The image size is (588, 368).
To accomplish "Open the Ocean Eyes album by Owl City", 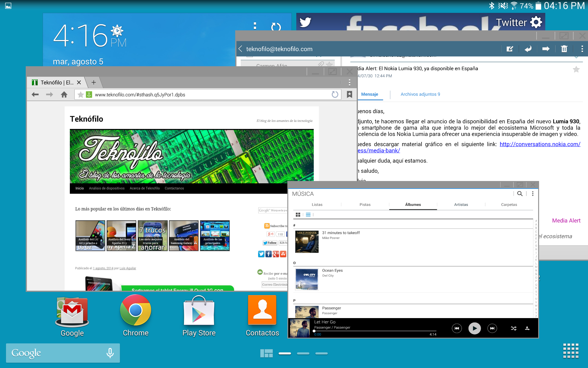I will click(x=413, y=279).
